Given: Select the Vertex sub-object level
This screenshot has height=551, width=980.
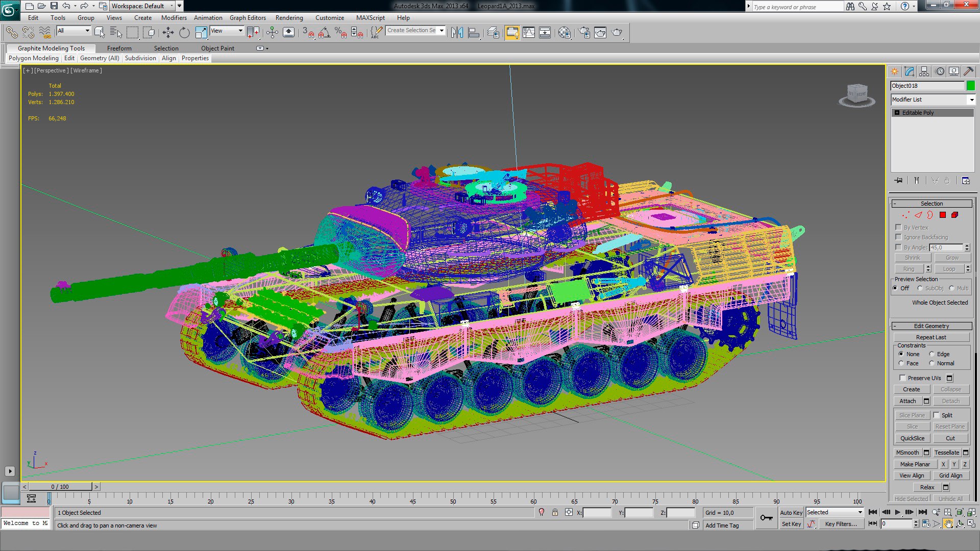Looking at the screenshot, I should pos(905,215).
